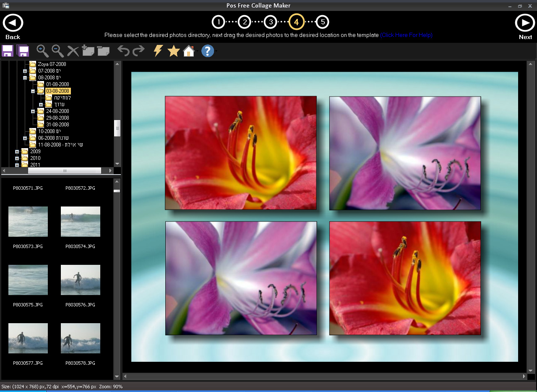This screenshot has height=392, width=537.
Task: Select the P8030576.JPG surfer thumbnail
Action: click(x=81, y=280)
